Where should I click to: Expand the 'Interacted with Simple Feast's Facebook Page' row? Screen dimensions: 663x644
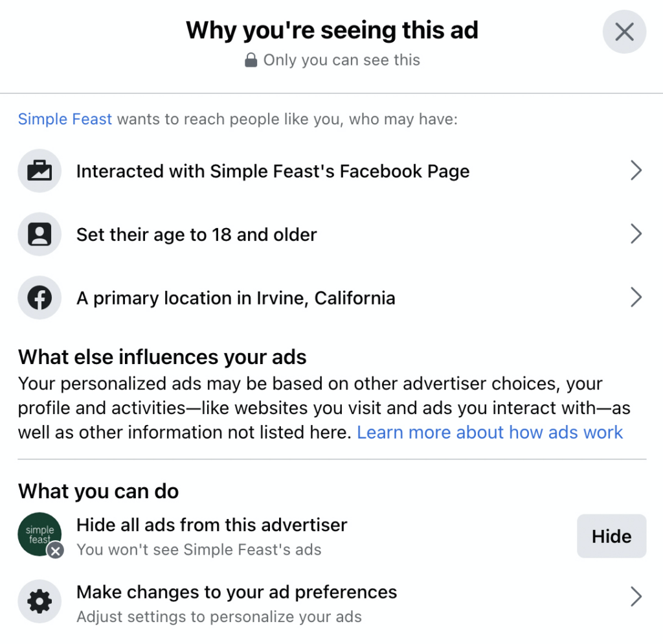(x=636, y=170)
